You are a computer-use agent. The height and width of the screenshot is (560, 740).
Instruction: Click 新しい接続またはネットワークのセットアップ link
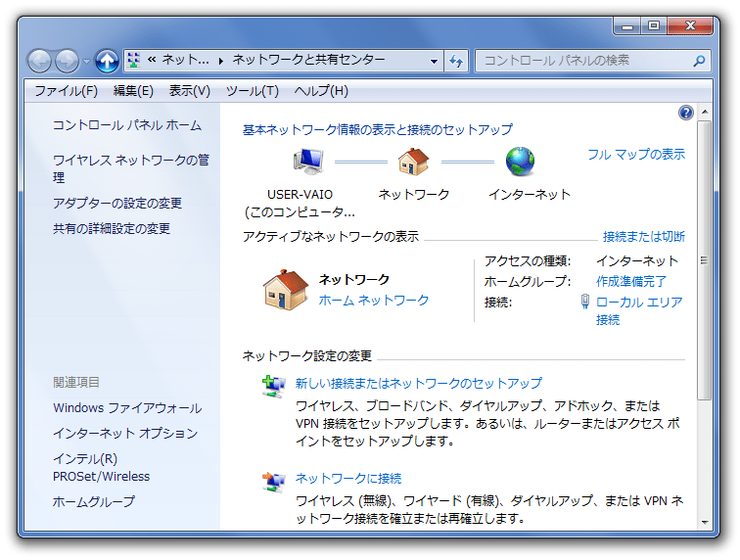(x=419, y=383)
